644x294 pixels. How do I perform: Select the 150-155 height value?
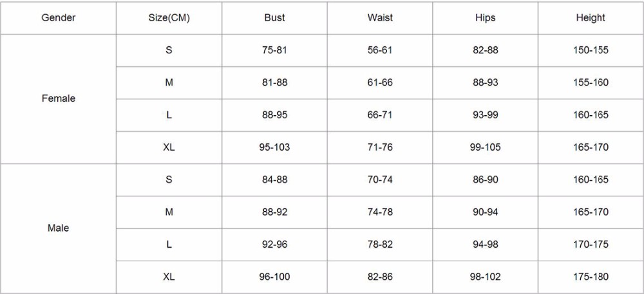coord(591,50)
